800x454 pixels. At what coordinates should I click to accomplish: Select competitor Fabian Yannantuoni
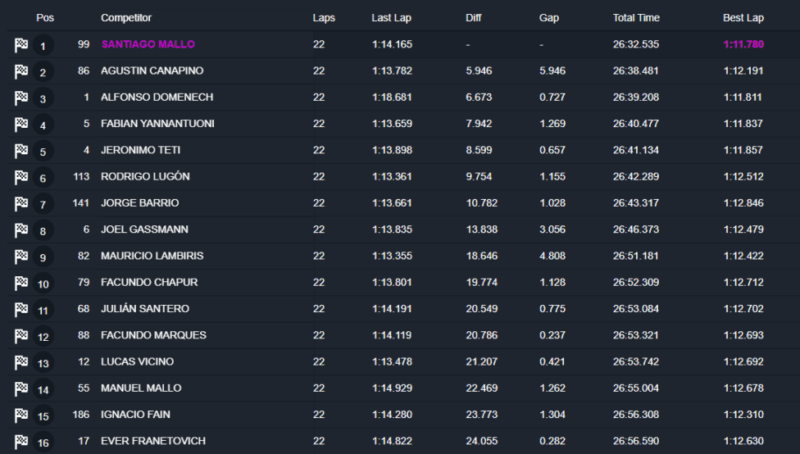(x=157, y=124)
